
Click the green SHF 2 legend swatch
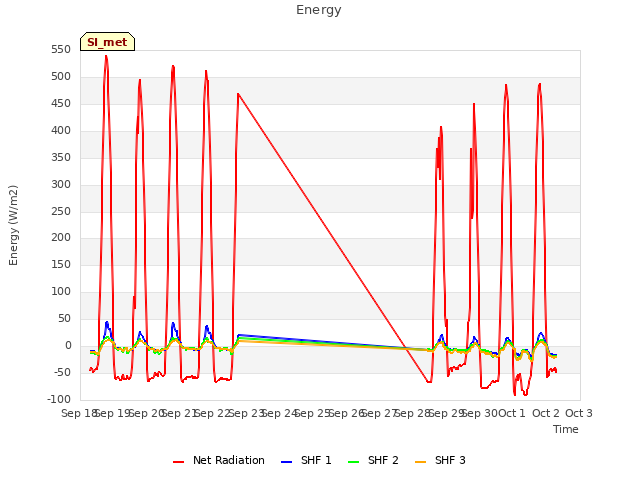[353, 462]
